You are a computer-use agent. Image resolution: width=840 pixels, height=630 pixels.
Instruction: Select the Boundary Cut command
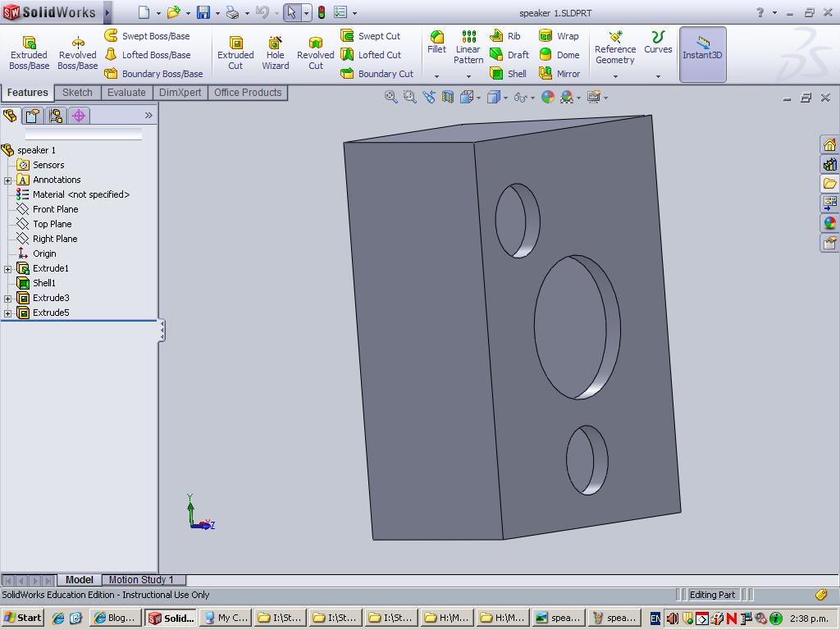pyautogui.click(x=377, y=73)
